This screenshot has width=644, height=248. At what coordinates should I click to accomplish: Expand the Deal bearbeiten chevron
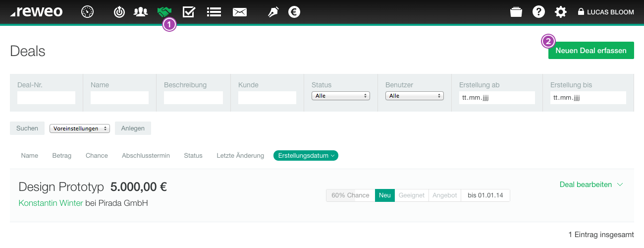(620, 185)
